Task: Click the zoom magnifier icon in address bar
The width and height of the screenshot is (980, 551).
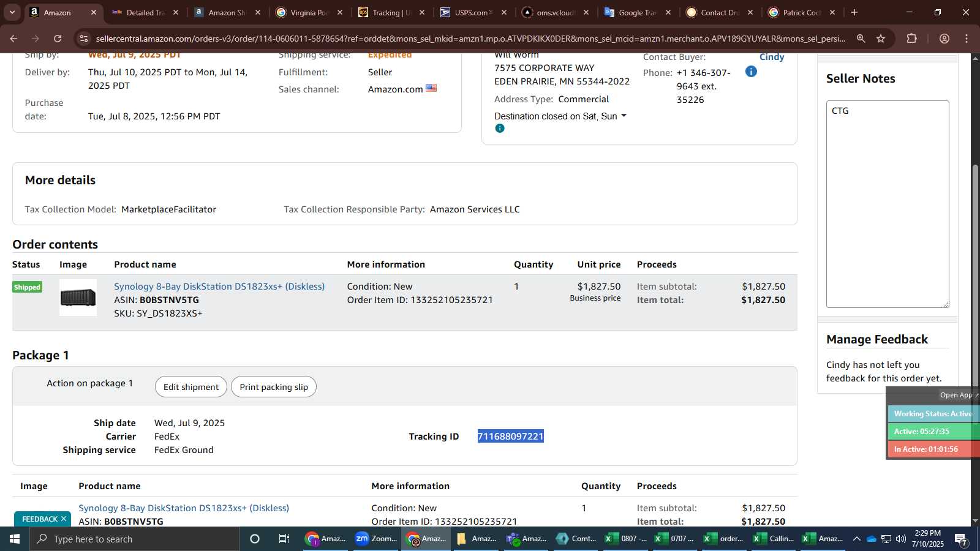Action: [861, 39]
